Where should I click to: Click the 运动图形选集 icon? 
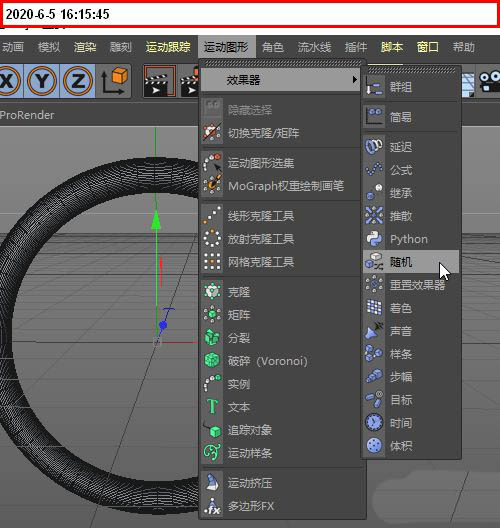tap(212, 163)
